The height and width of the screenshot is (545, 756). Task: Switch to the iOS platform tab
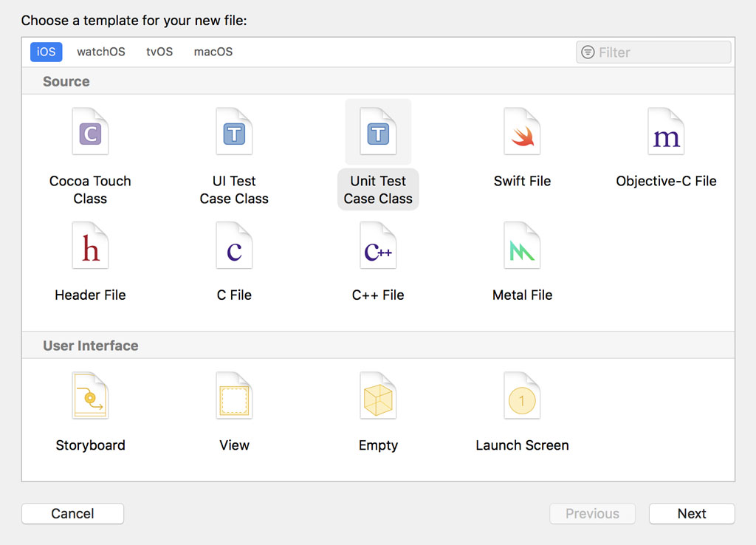47,52
